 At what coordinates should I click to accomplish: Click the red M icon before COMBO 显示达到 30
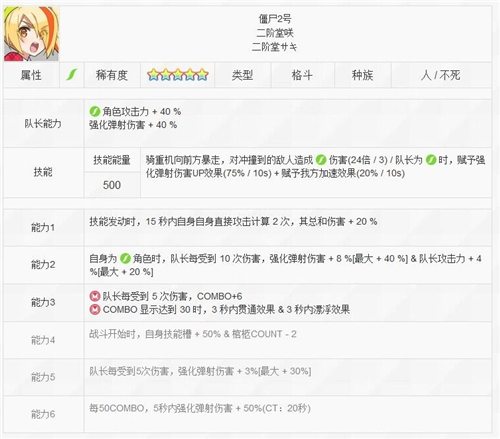[x=95, y=309]
